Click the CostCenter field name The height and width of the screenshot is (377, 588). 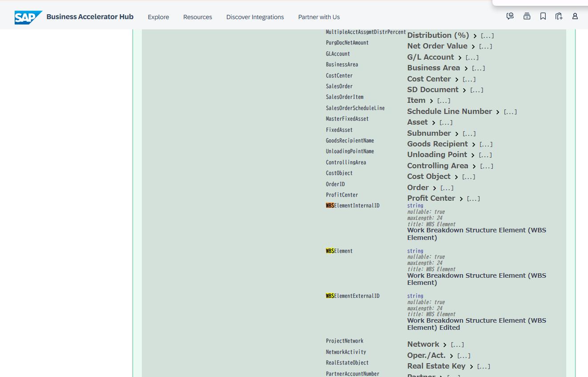pyautogui.click(x=339, y=76)
